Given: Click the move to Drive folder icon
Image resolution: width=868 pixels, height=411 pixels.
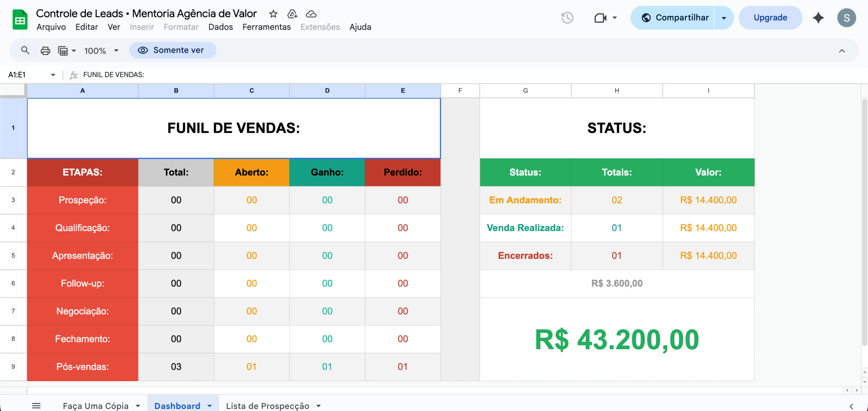Looking at the screenshot, I should click(x=292, y=14).
